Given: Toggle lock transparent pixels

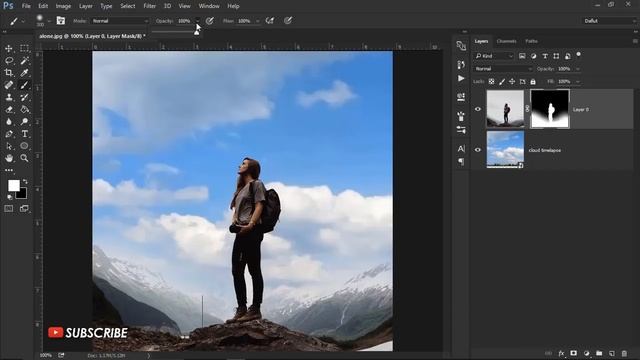Looking at the screenshot, I should pyautogui.click(x=491, y=82).
